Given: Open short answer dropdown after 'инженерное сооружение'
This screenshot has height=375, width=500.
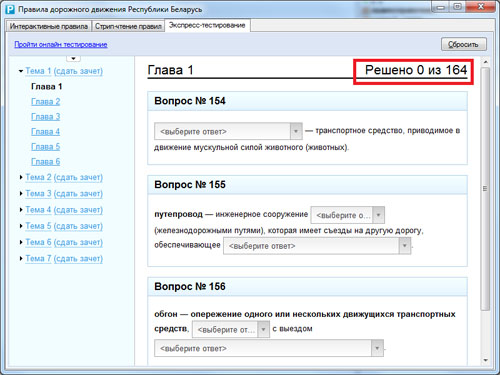Looking at the screenshot, I should pyautogui.click(x=348, y=215).
